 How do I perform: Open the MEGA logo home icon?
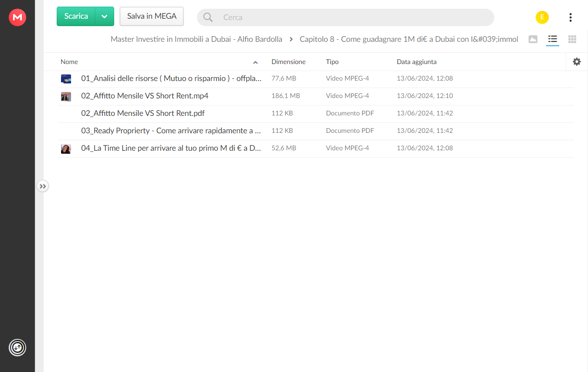point(17,17)
